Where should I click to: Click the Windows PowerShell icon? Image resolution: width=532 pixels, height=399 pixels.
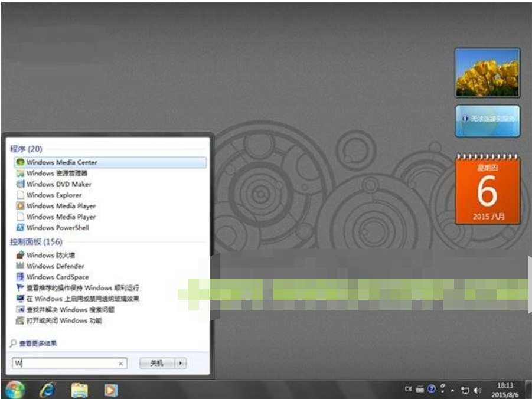20,227
